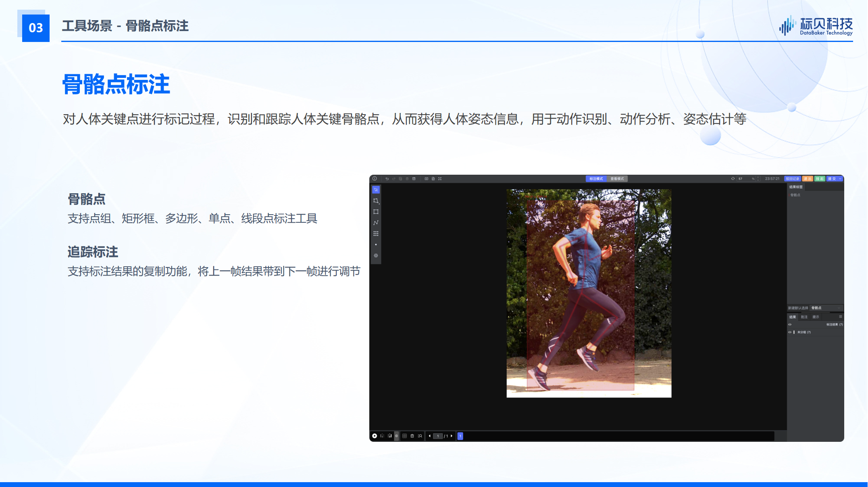Open the 批注 tab
This screenshot has width=868, height=487.
pos(804,317)
